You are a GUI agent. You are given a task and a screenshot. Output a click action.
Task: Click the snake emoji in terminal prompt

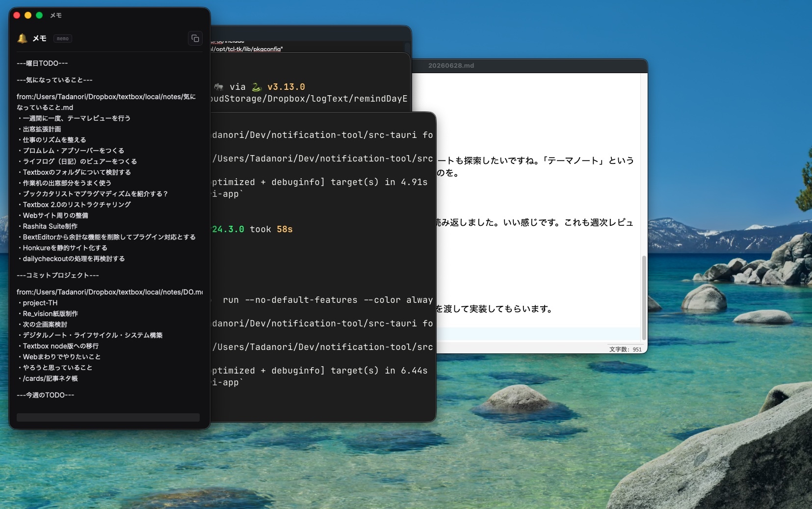point(257,87)
